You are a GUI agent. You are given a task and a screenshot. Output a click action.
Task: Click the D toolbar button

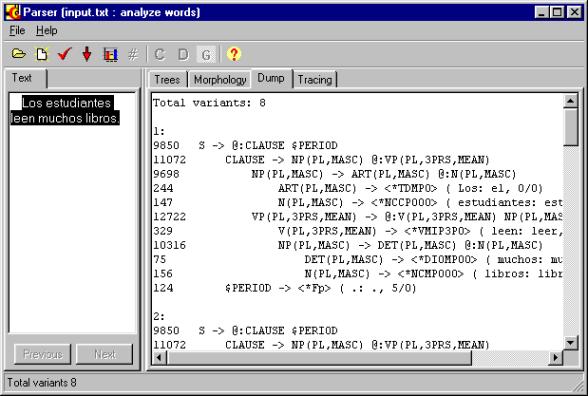pos(183,55)
